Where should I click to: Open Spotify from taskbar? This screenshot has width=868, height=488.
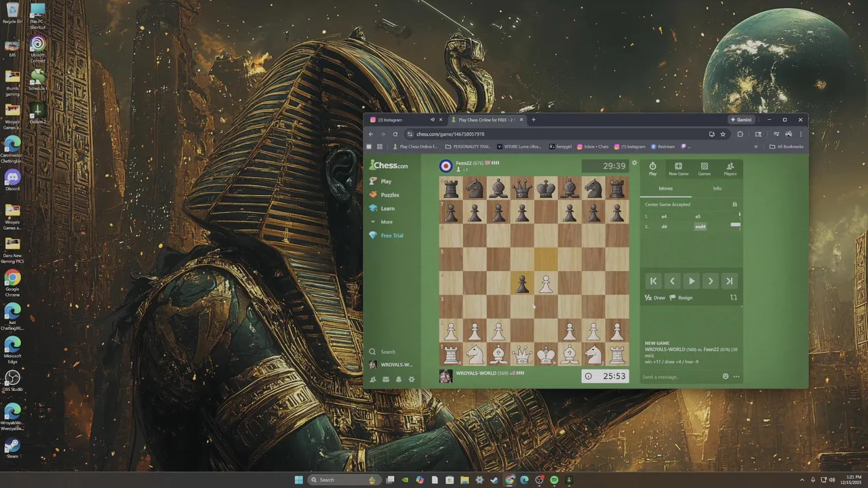point(554,480)
